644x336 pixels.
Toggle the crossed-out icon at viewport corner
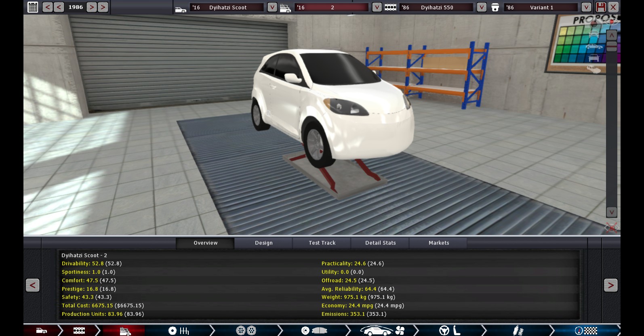pos(611,227)
